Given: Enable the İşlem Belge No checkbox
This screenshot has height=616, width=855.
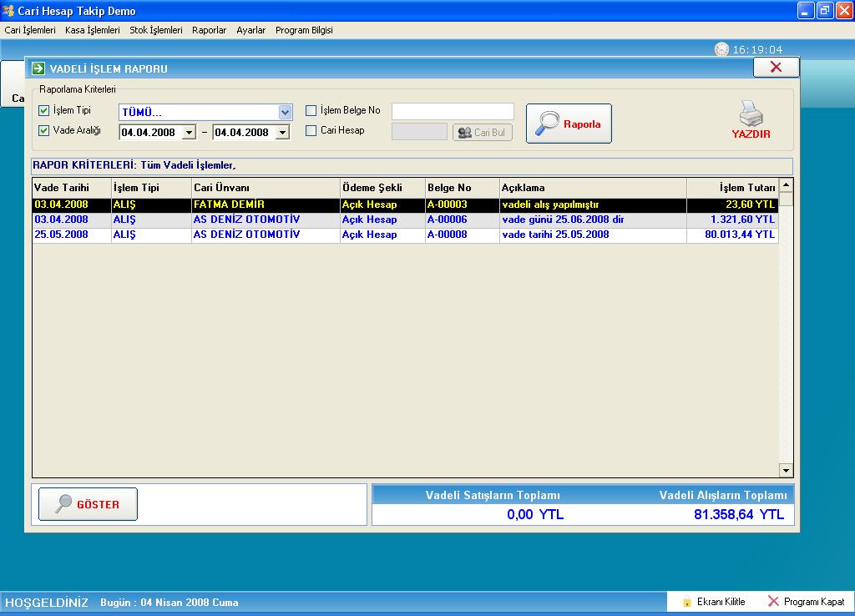Looking at the screenshot, I should [x=311, y=110].
